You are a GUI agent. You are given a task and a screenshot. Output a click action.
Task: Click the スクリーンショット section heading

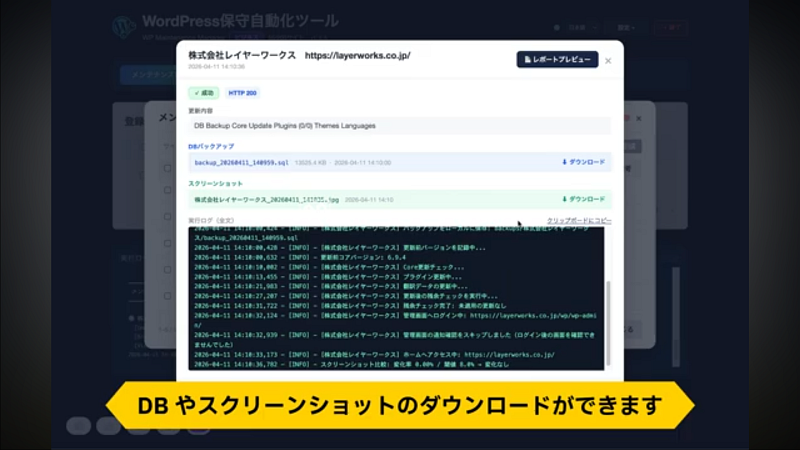click(x=215, y=184)
